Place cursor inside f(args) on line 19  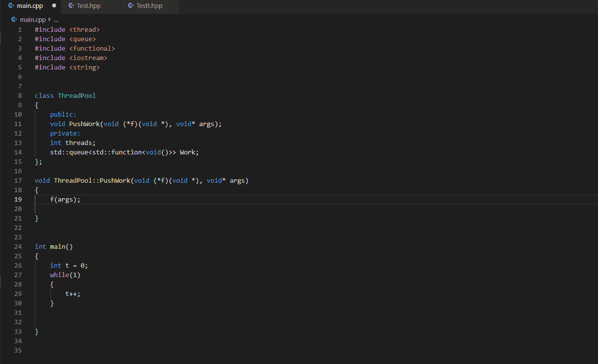(65, 199)
